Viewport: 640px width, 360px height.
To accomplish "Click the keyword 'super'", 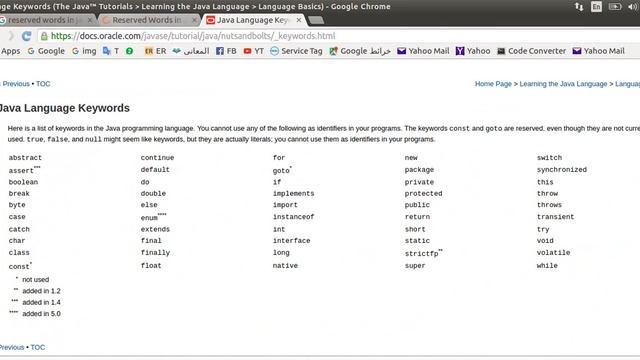I will click(415, 266).
